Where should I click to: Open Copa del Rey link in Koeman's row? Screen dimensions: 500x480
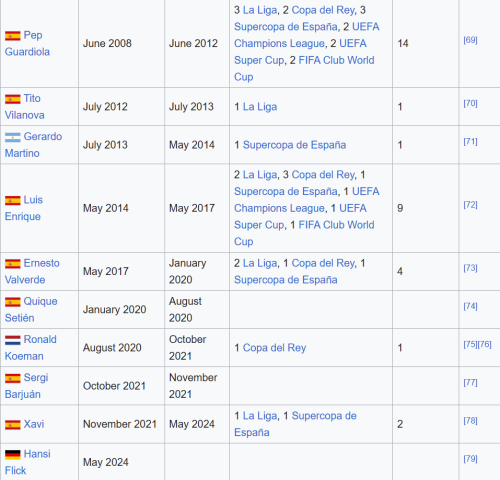pos(274,348)
